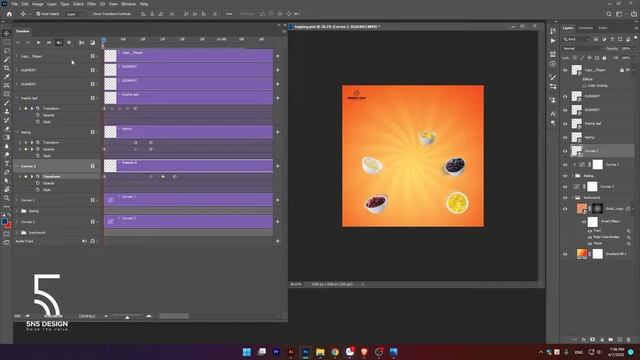
Task: Click the lock all padlock icon
Action: pyautogui.click(x=604, y=58)
